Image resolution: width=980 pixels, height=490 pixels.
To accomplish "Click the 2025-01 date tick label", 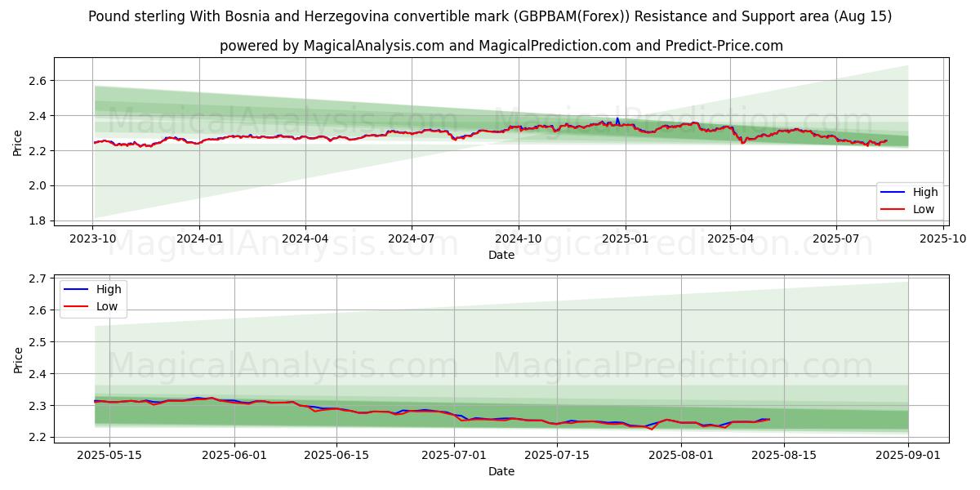I will click(625, 238).
